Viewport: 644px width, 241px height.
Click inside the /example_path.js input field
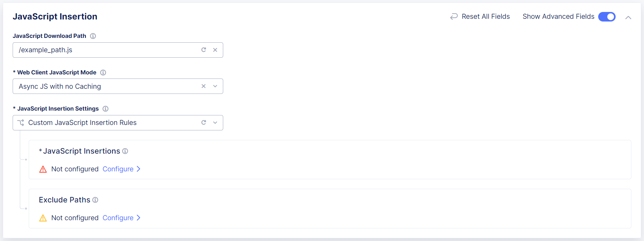pyautogui.click(x=103, y=50)
